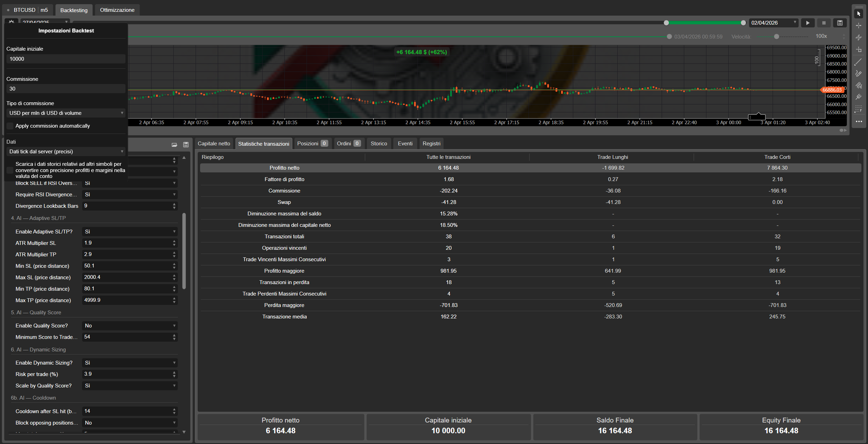The image size is (868, 444).
Task: Click the save parameters icon in left panel
Action: point(186,145)
